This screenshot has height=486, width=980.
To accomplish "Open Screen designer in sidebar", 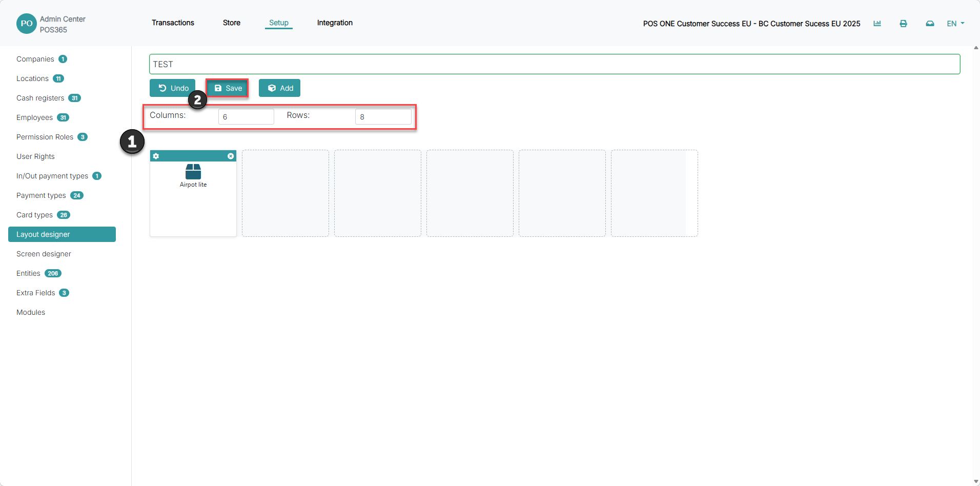I will coord(44,254).
